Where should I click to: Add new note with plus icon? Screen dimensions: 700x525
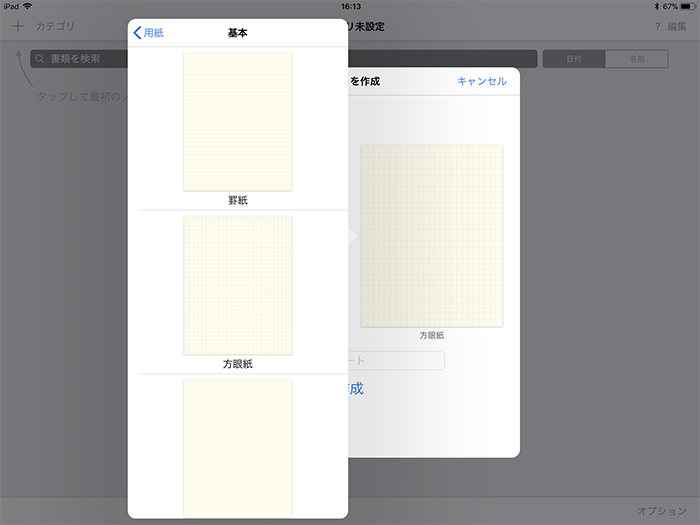tap(18, 26)
